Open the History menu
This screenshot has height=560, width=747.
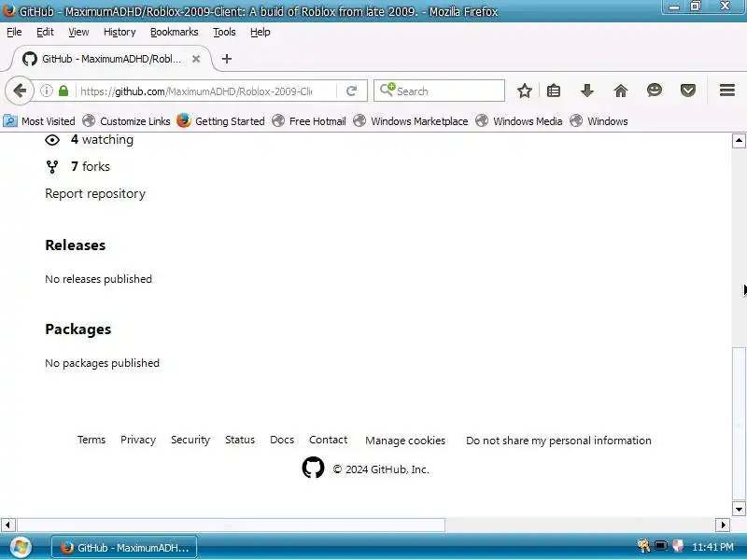pyautogui.click(x=120, y=32)
